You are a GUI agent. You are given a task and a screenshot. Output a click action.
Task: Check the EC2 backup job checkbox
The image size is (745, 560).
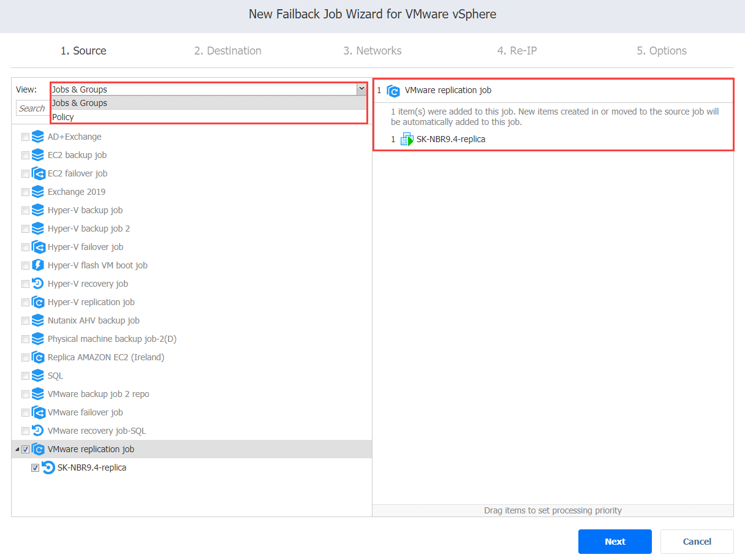(25, 155)
